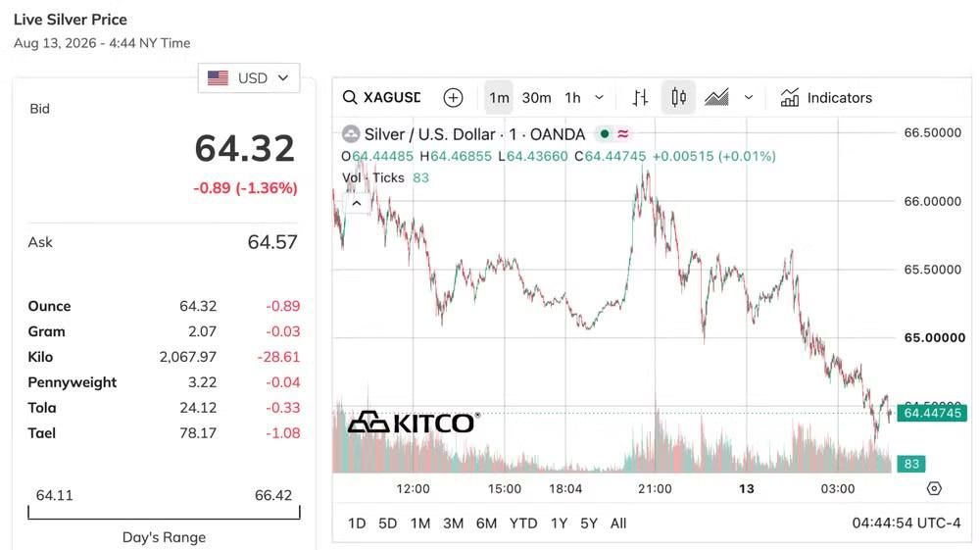The height and width of the screenshot is (550, 980).
Task: Switch to the 1h interval
Action: tap(572, 97)
